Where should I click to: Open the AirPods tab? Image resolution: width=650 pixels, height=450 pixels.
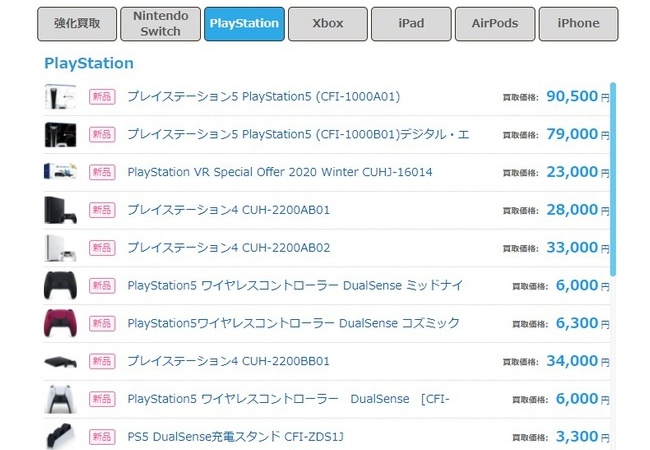[x=495, y=24]
